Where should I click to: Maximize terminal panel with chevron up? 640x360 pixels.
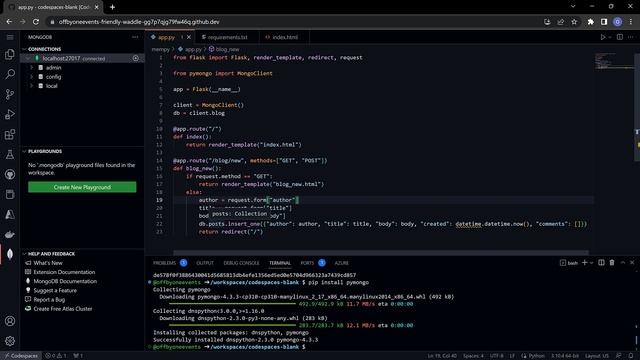click(x=623, y=263)
